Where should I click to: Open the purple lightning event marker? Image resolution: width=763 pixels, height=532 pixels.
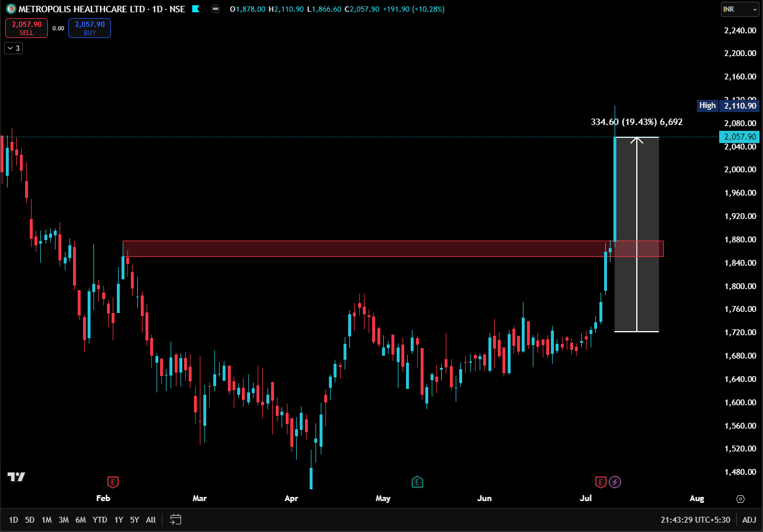pos(615,482)
